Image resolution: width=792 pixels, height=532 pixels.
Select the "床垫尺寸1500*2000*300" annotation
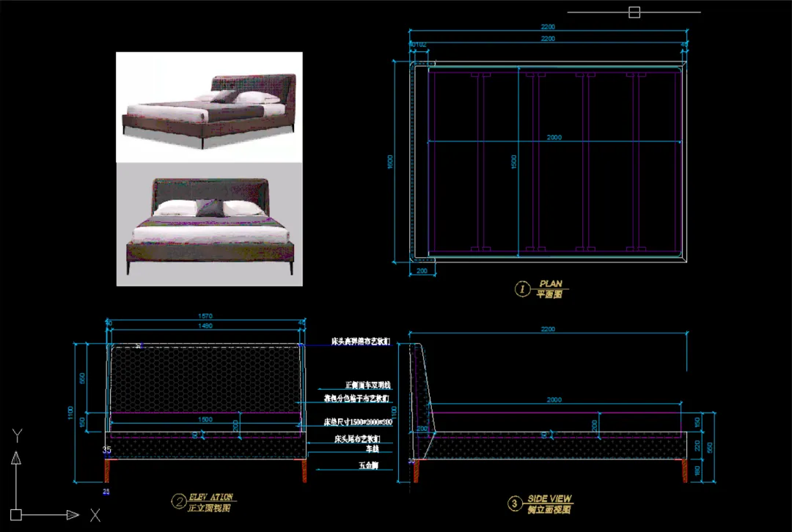[x=358, y=422]
